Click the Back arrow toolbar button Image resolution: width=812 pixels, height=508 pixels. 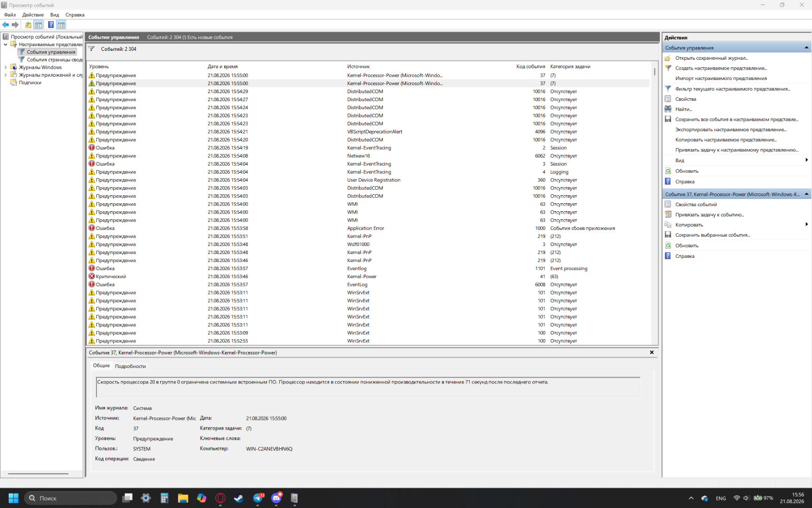(6, 25)
